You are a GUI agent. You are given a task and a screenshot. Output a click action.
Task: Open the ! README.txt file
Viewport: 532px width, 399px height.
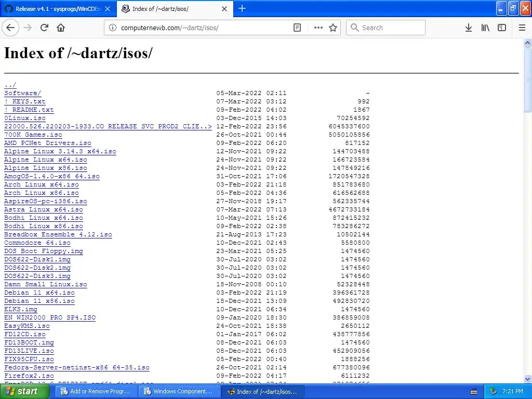[x=29, y=110]
